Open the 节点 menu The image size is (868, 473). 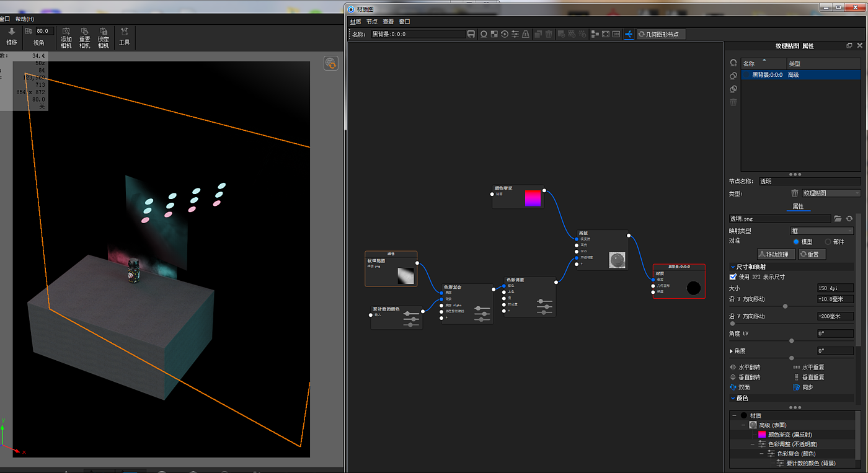(371, 22)
